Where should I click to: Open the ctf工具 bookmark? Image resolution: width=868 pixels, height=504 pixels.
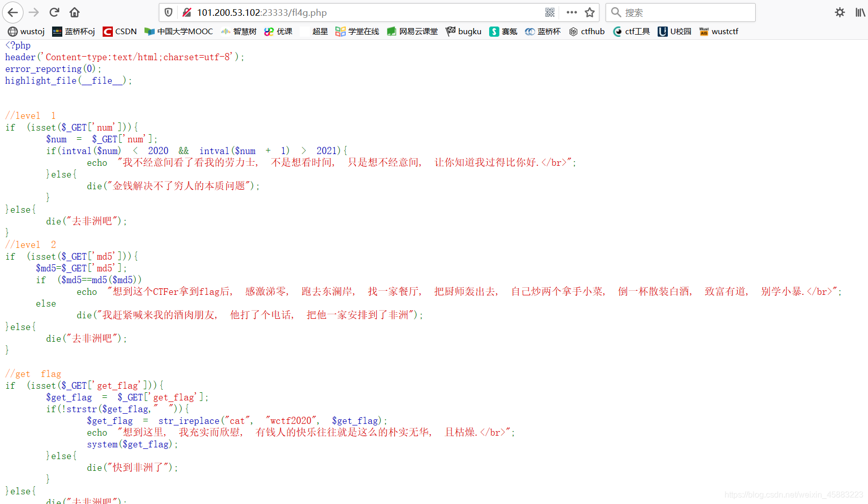point(632,32)
